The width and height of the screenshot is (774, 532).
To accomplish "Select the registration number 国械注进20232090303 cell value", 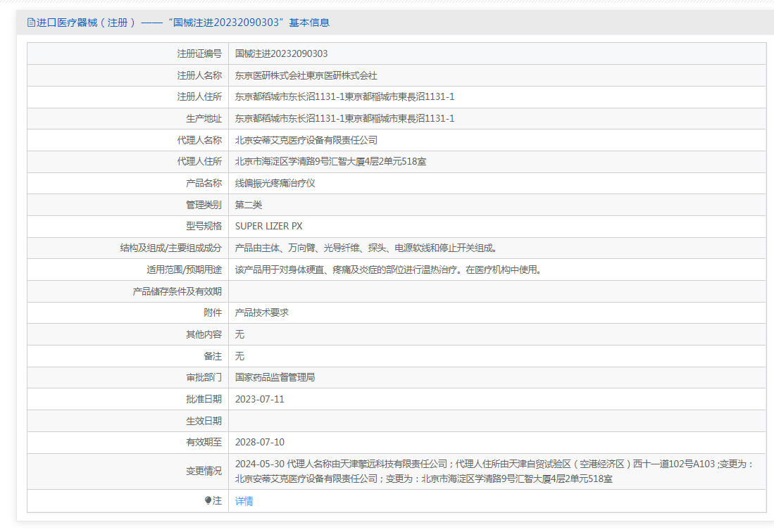I will [x=281, y=53].
